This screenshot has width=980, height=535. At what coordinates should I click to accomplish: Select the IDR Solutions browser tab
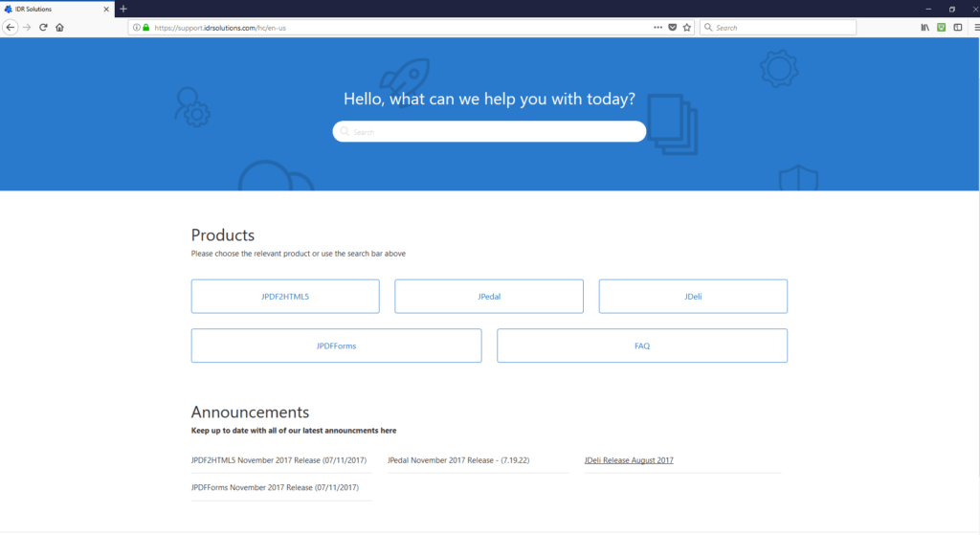57,10
